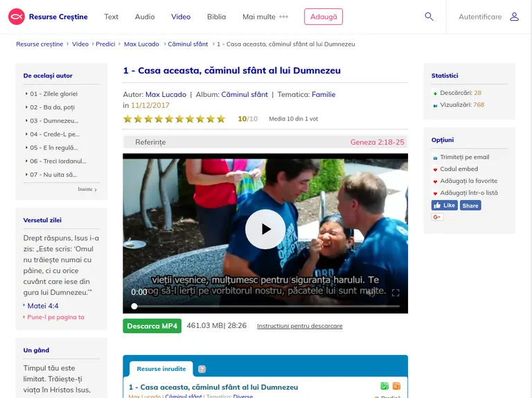The image size is (532, 398).
Task: Rate with the fifth gold star
Action: pyautogui.click(x=169, y=118)
